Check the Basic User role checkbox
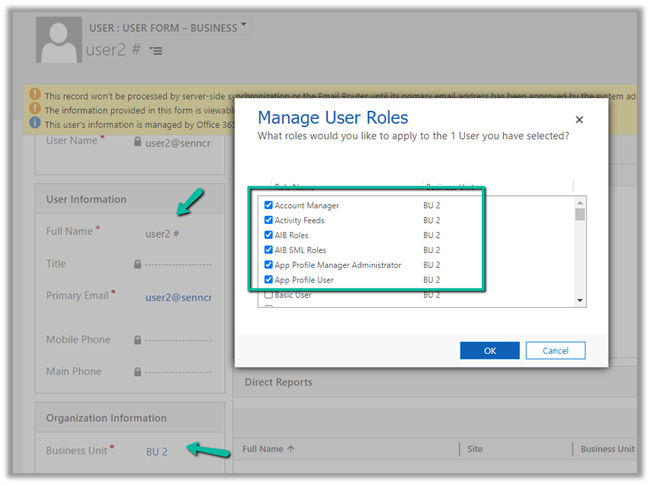The width and height of the screenshot is (650, 485). tap(268, 295)
